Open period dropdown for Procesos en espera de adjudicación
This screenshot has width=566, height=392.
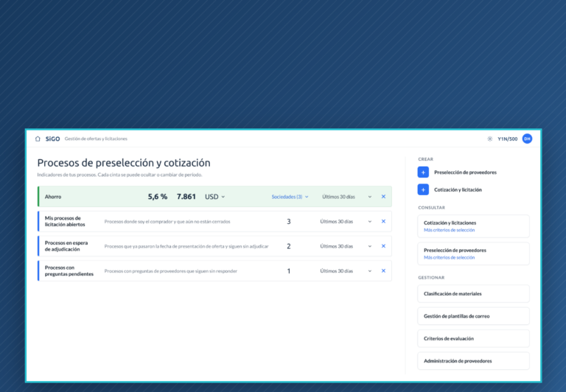[x=346, y=246]
